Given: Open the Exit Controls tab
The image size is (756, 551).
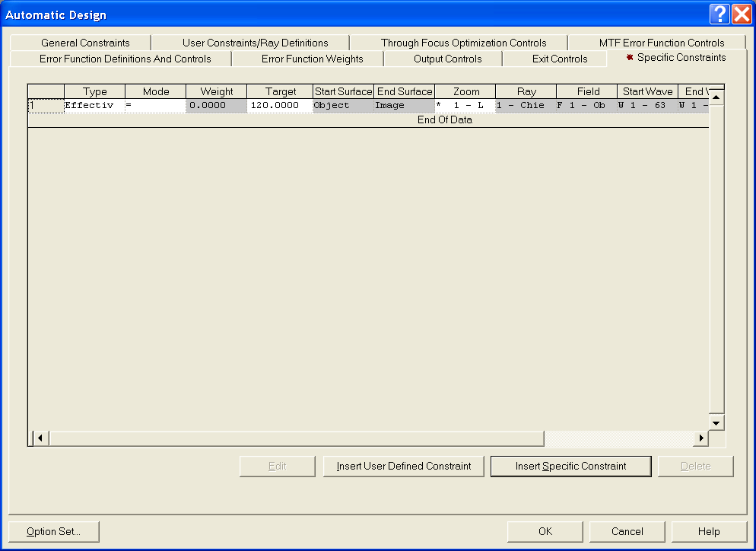Looking at the screenshot, I should point(559,59).
